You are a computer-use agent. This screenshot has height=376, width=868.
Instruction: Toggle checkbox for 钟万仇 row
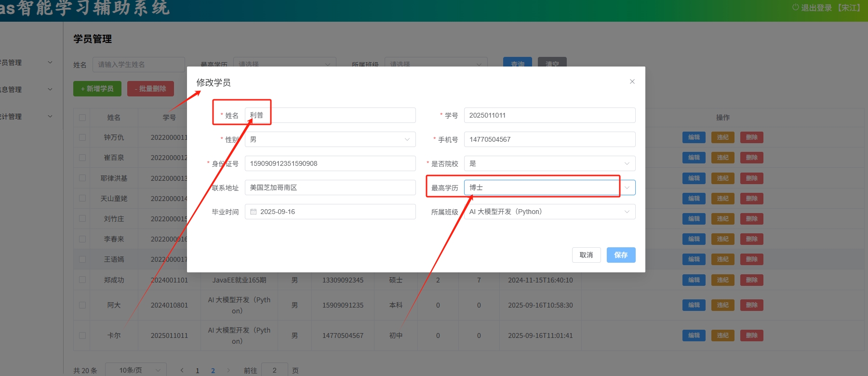click(x=82, y=137)
